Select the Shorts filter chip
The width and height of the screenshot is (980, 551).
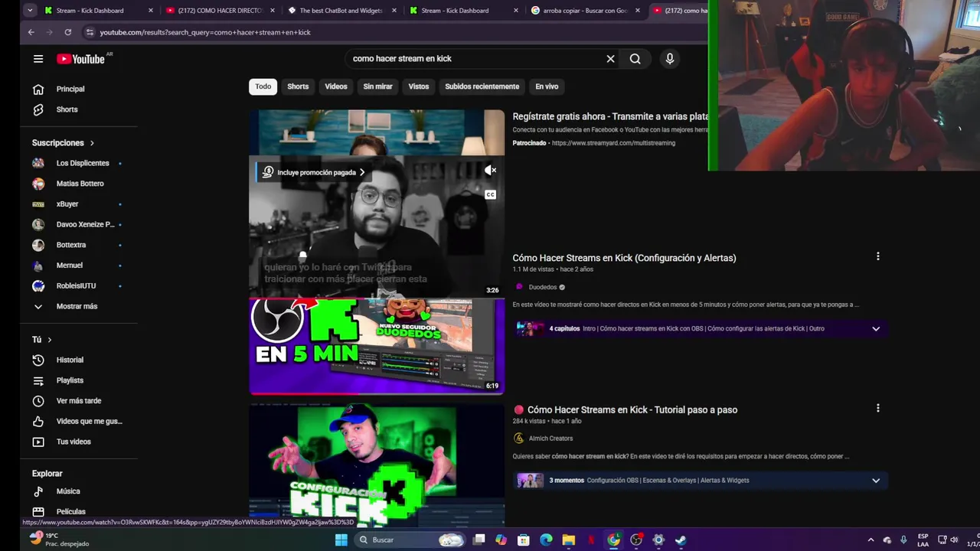[x=298, y=86]
